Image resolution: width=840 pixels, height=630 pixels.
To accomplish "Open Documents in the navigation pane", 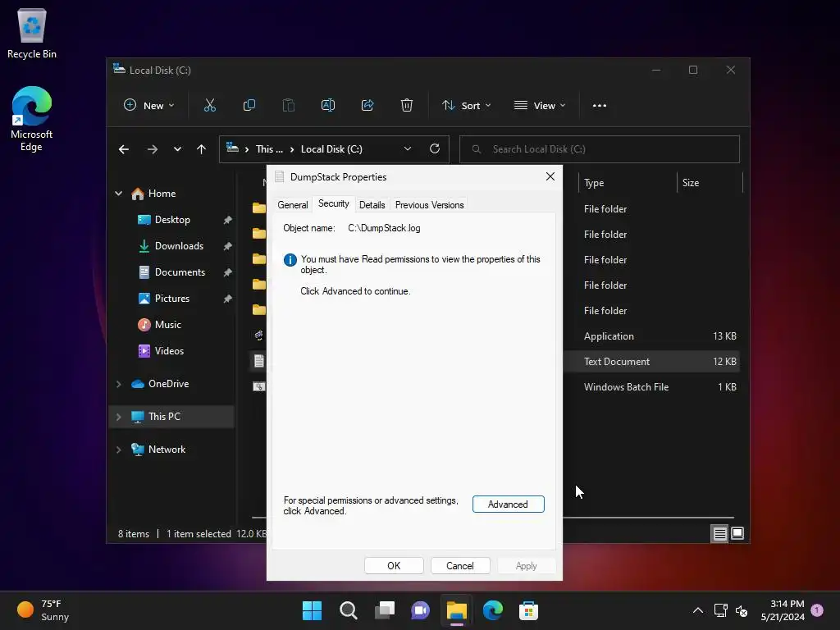I will click(180, 272).
